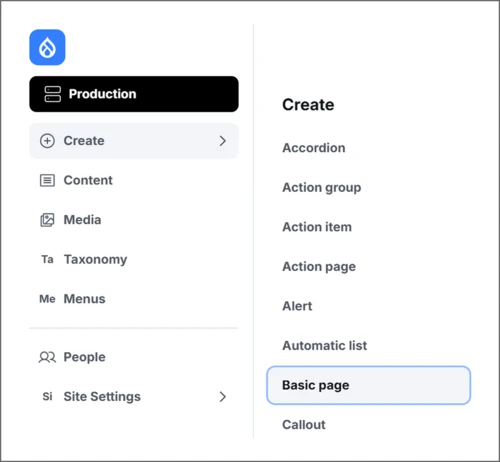Screen dimensions: 500x462
Task: Click the Content list icon
Action: [x=47, y=180]
